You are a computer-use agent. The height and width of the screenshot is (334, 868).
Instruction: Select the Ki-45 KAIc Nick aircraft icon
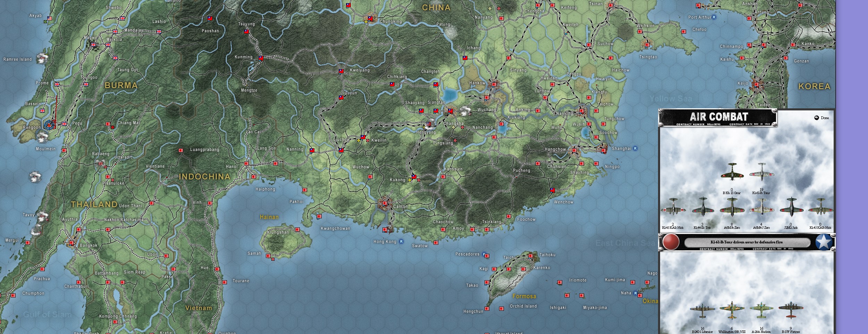pos(673,207)
